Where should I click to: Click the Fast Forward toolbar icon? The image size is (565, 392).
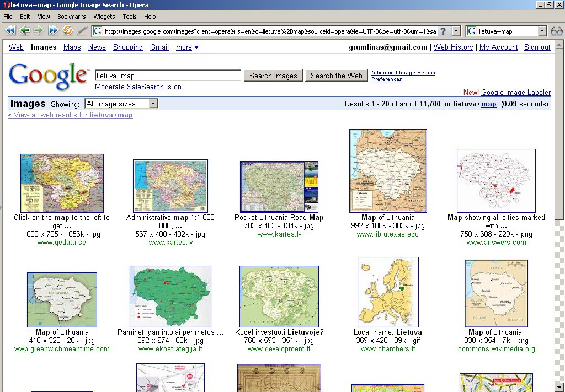(53, 31)
